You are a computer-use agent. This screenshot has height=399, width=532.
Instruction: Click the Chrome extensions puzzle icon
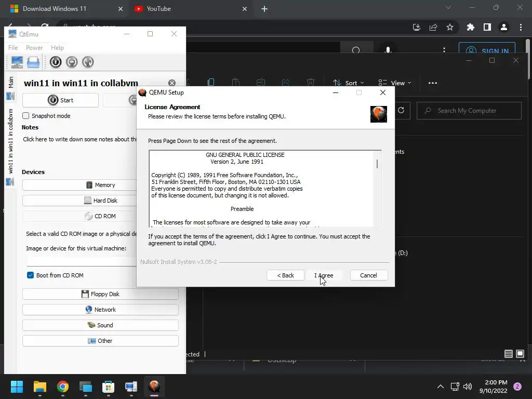(x=470, y=27)
